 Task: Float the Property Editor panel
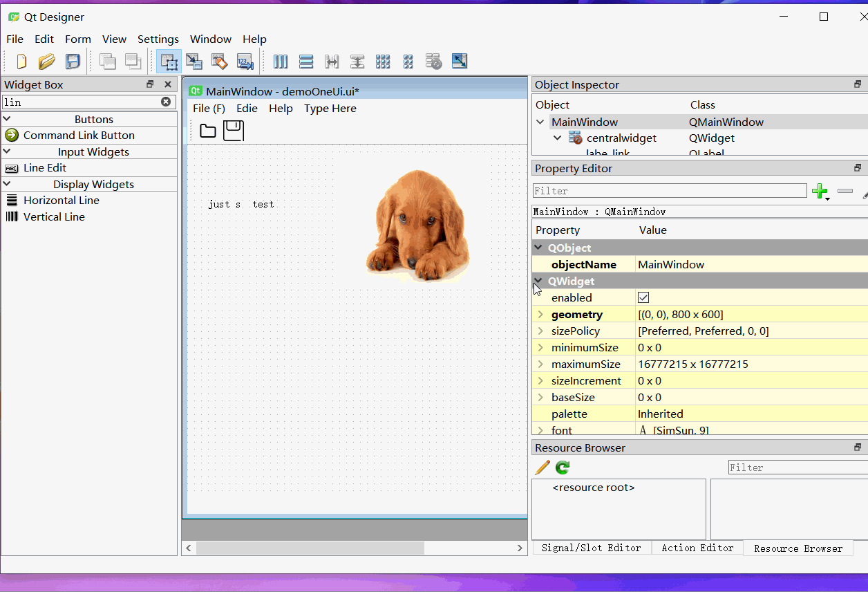pos(858,168)
